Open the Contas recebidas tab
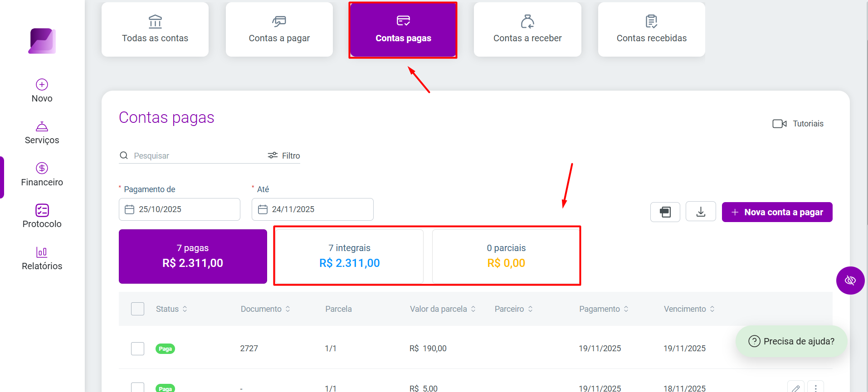This screenshot has height=392, width=868. coord(652,29)
